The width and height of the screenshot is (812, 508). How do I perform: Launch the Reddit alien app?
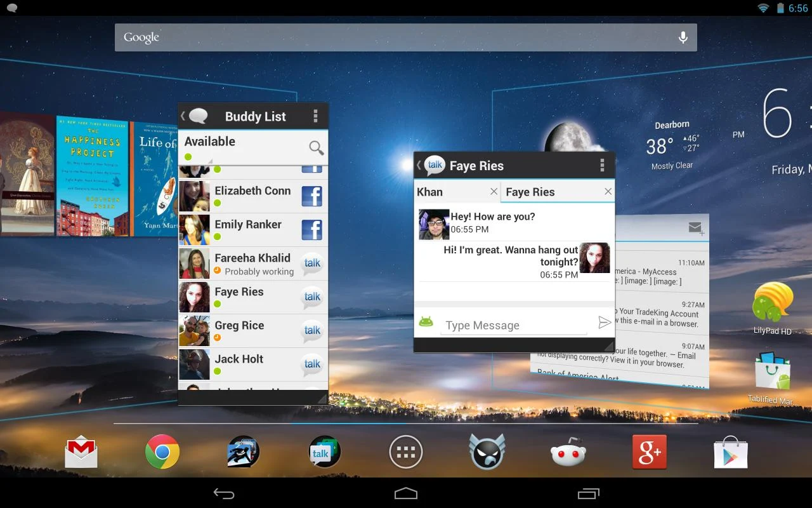[568, 452]
